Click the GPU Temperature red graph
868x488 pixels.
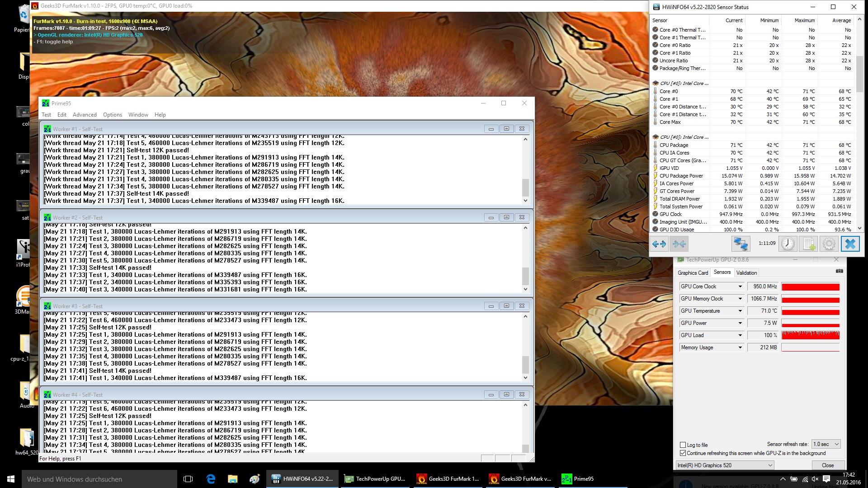click(x=810, y=311)
